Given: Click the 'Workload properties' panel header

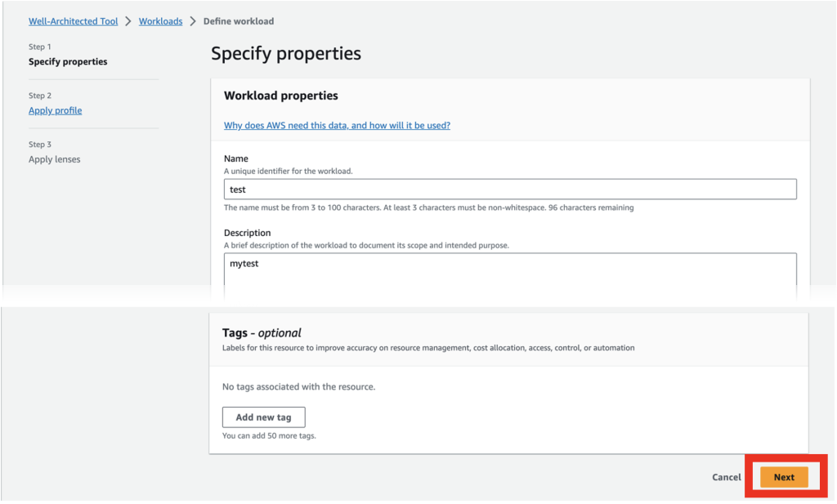Looking at the screenshot, I should [x=281, y=96].
